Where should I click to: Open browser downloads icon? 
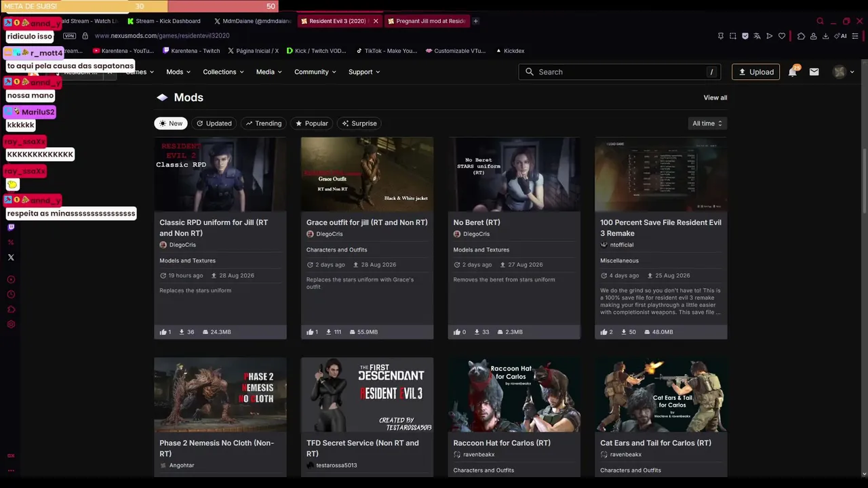pyautogui.click(x=825, y=36)
